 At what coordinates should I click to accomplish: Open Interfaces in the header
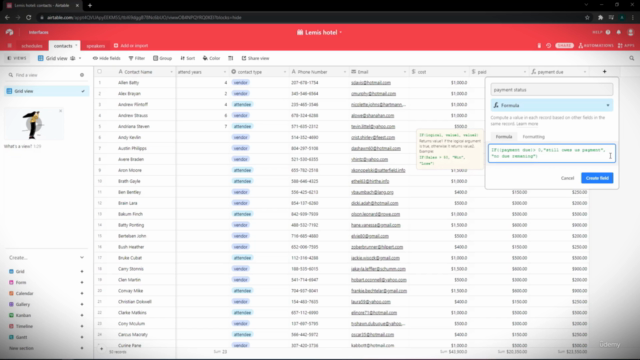click(x=38, y=32)
